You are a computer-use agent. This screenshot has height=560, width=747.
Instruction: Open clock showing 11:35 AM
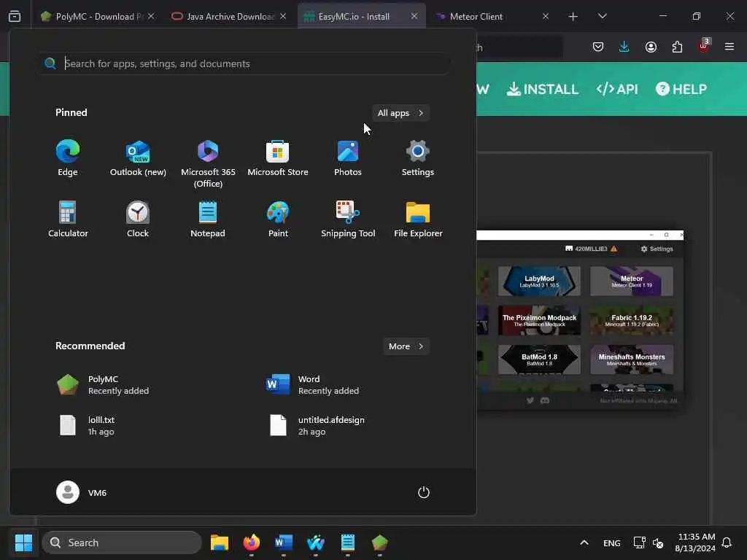695,542
